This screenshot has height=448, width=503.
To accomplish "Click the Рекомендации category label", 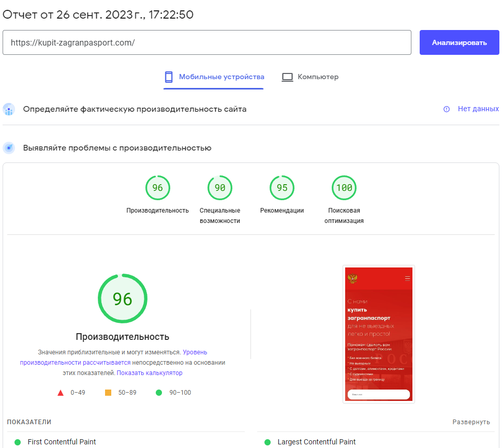I will (x=282, y=211).
